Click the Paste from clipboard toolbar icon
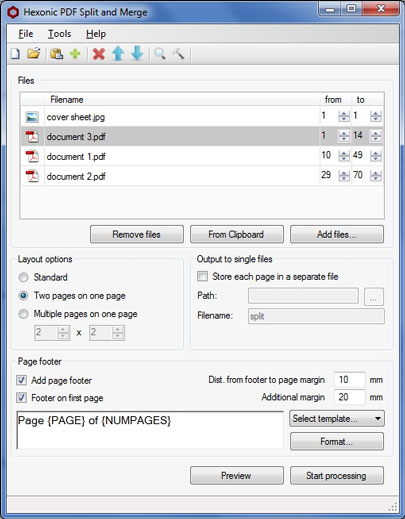 point(57,54)
